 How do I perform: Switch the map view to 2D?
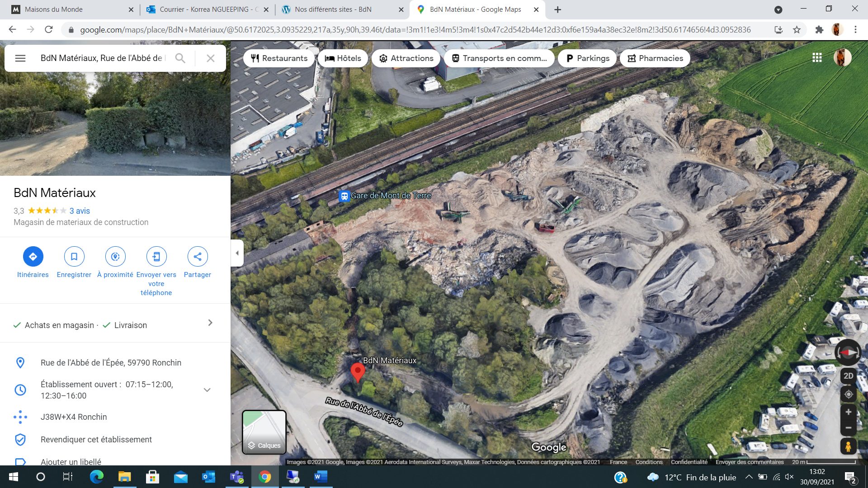point(849,376)
